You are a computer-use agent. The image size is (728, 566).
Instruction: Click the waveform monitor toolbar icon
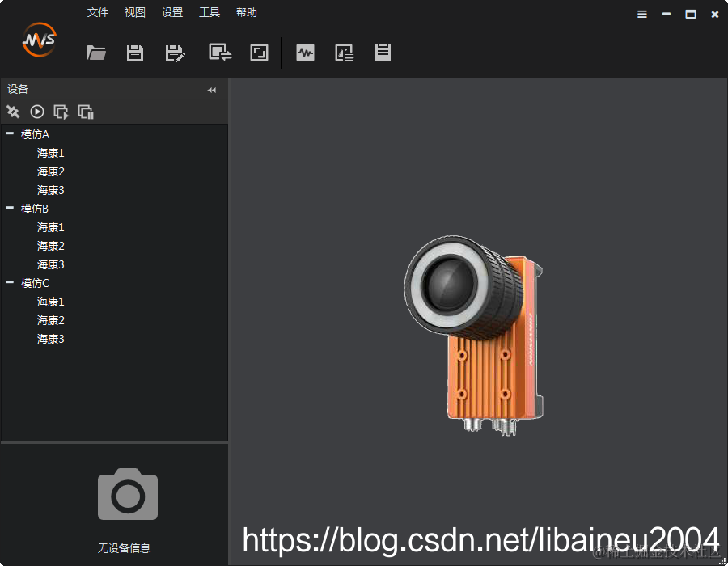coord(305,53)
